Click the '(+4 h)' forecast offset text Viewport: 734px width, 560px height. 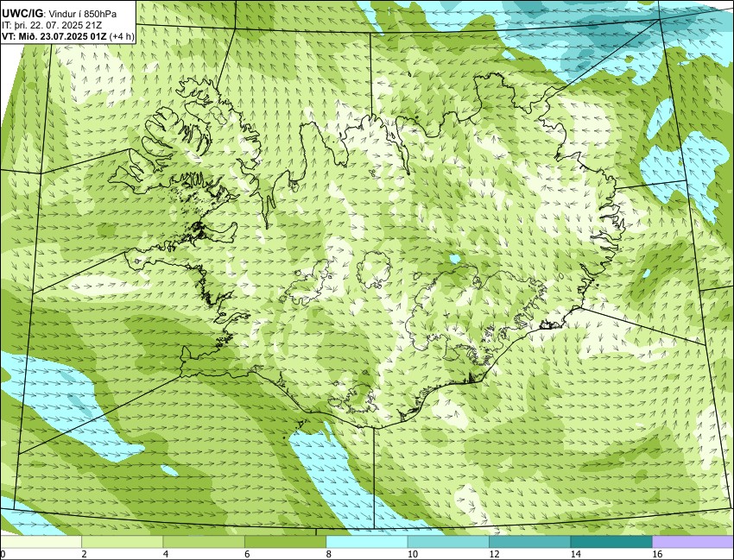(122, 36)
